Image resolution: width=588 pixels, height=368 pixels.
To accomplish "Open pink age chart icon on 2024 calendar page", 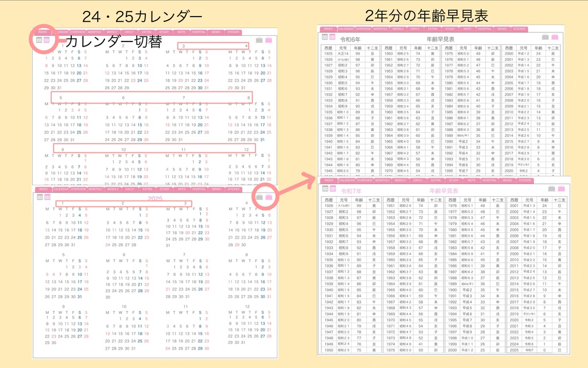I will 269,40.
